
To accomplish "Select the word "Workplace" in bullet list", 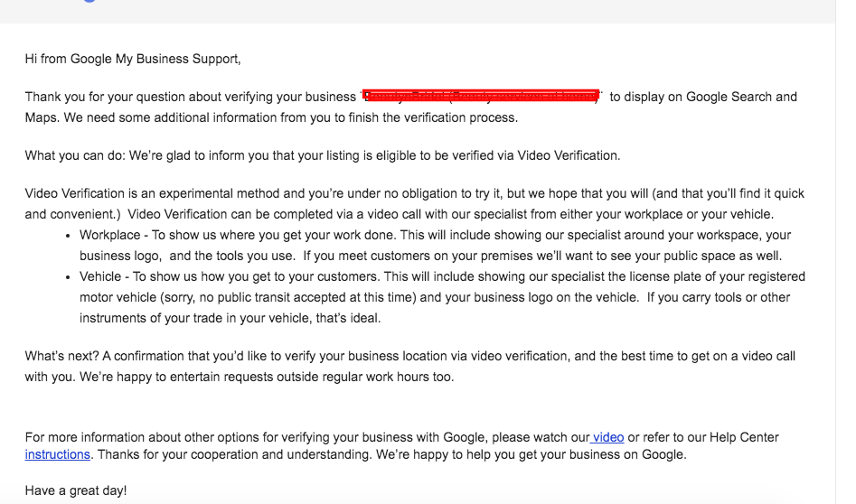I will click(x=110, y=235).
